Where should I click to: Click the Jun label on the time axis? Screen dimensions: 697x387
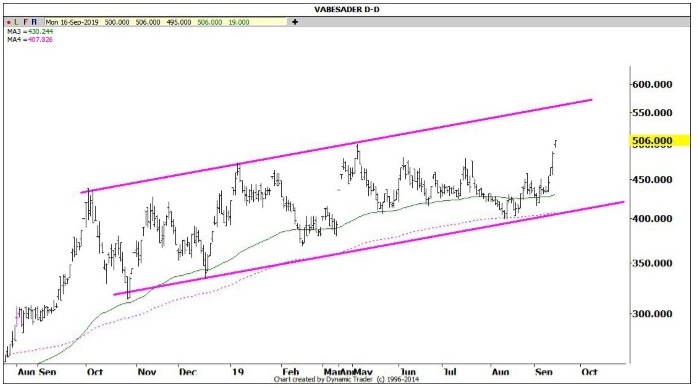click(407, 371)
